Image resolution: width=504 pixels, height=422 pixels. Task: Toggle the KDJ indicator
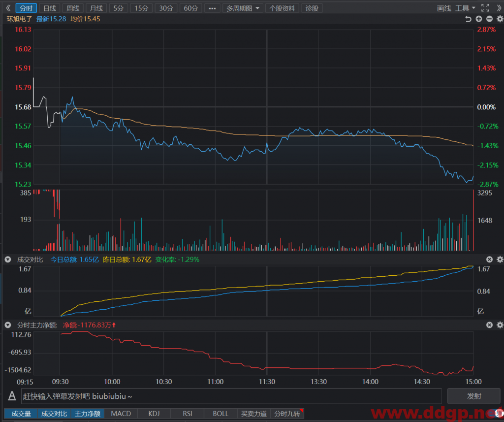click(x=154, y=413)
